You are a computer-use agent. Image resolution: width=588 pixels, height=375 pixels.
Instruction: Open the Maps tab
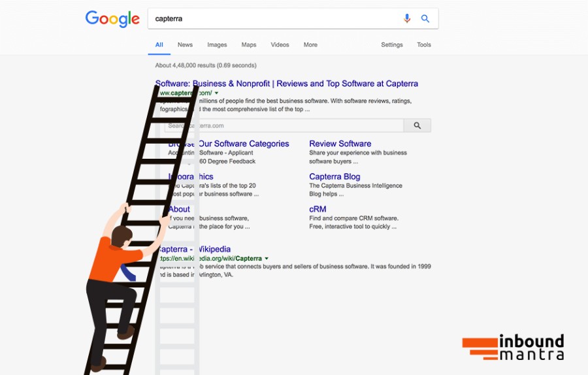click(249, 44)
